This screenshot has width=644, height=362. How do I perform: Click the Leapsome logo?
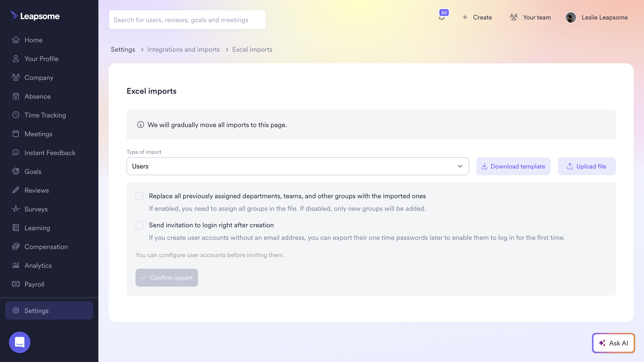coord(35,16)
